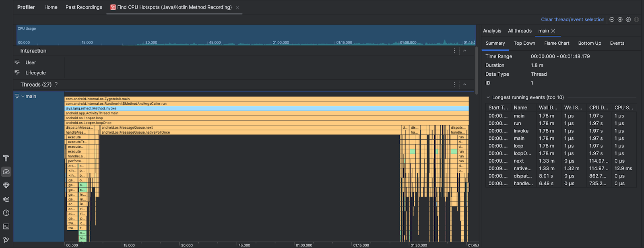Switch to the Flame Chart tab
The image size is (644, 248).
point(556,43)
